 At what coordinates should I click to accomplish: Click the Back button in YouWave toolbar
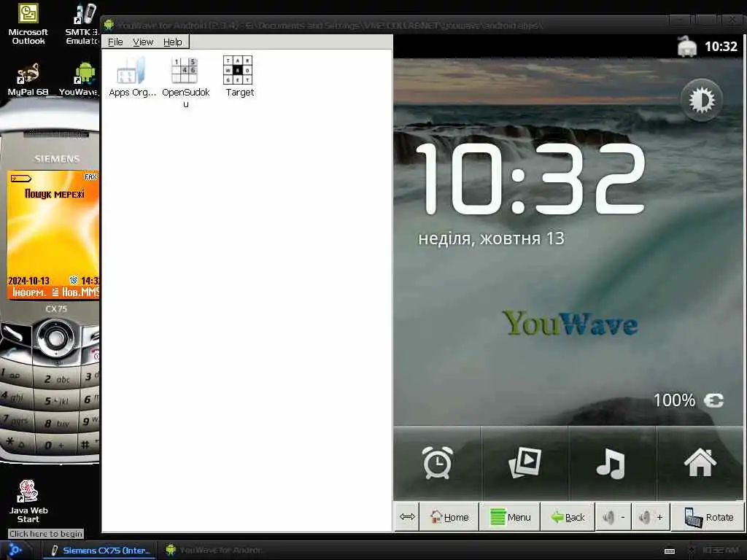tap(568, 517)
